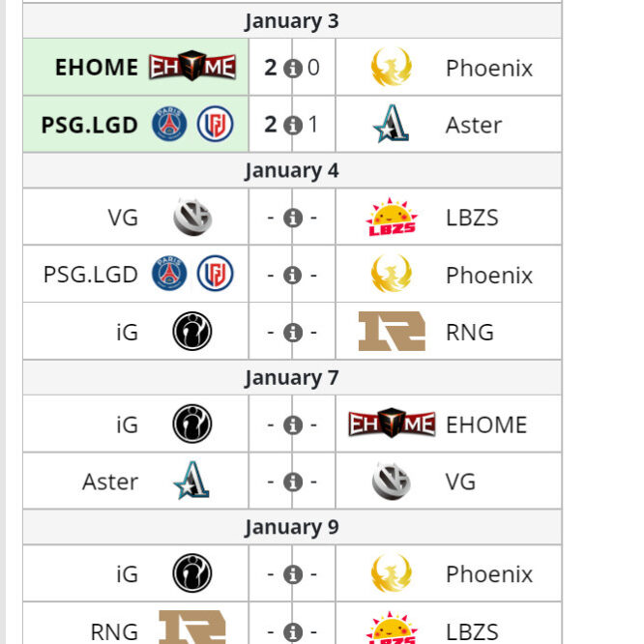Click the RNG logo beside iG on January 4

coord(392,331)
